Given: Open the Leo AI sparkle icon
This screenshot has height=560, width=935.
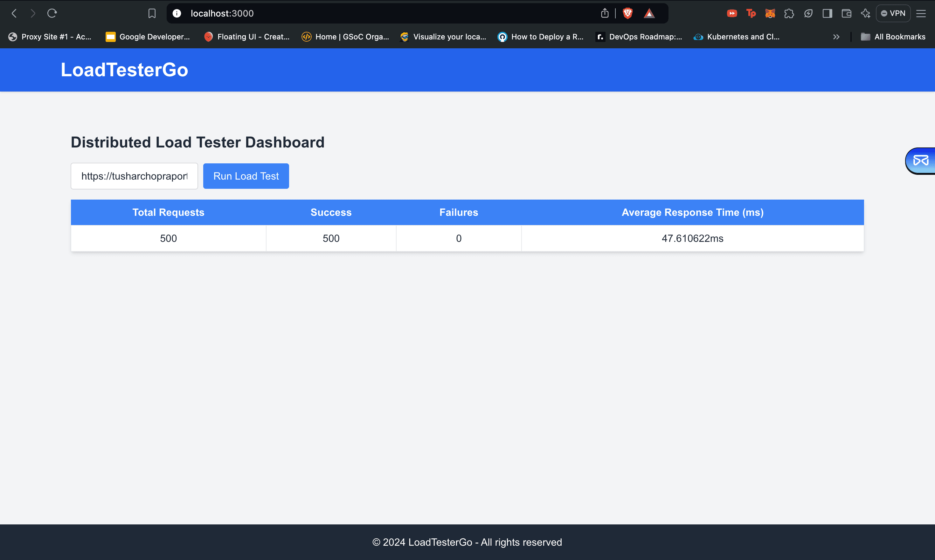Looking at the screenshot, I should click(x=866, y=14).
